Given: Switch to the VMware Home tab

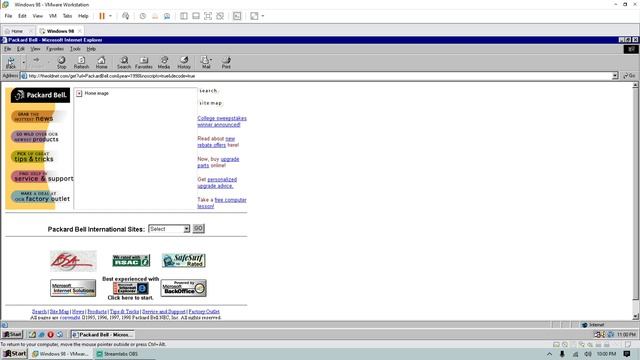Looking at the screenshot, I should (x=17, y=31).
